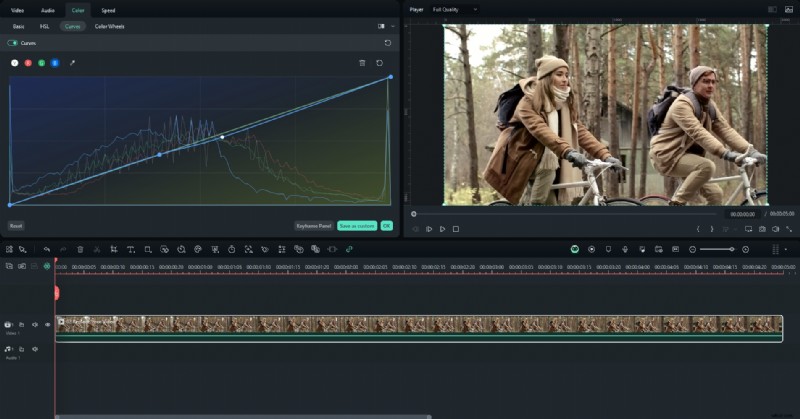Image resolution: width=800 pixels, height=419 pixels.
Task: Click the multi-select layout icon at toolbar start
Action: point(9,249)
